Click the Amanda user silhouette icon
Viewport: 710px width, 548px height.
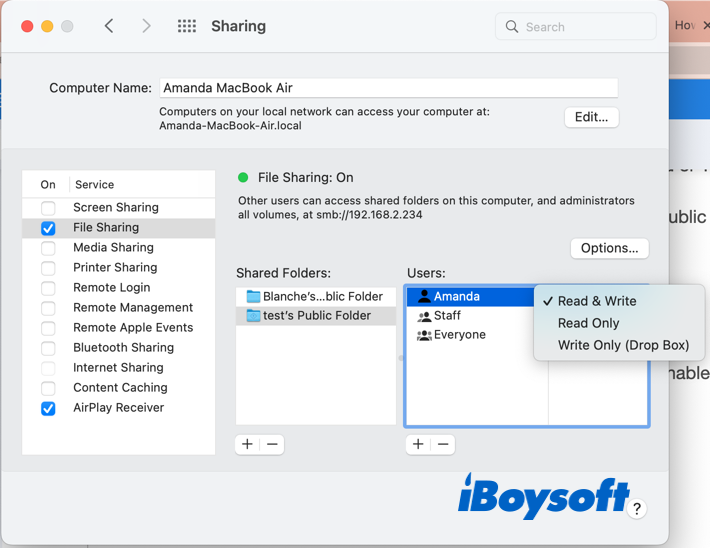424,296
